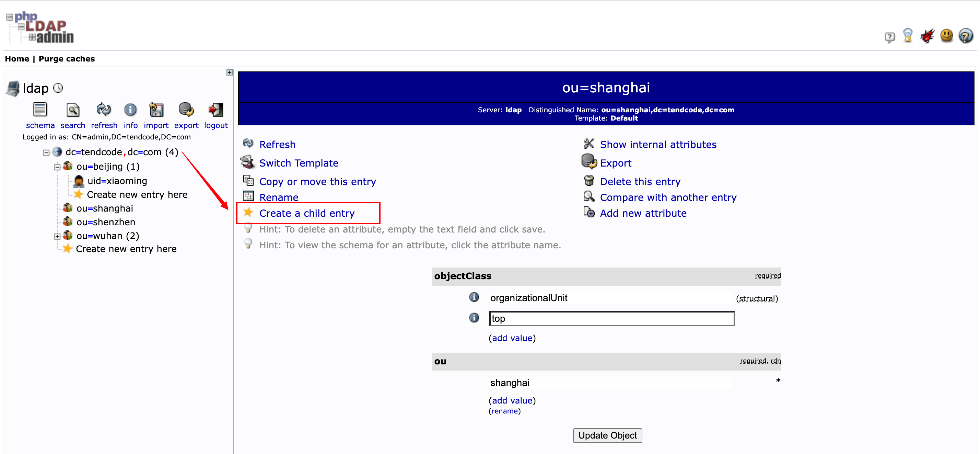Click add value under ou attribute

click(512, 400)
